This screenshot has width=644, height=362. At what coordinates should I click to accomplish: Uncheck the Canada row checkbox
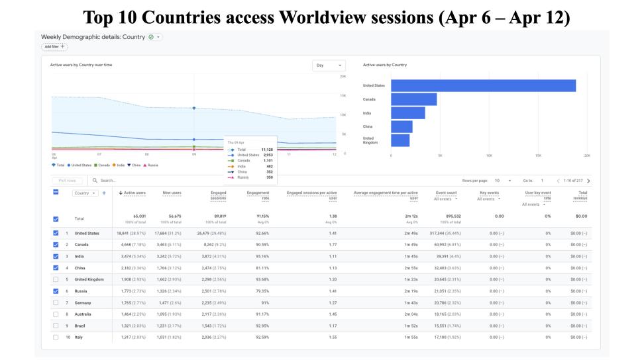click(x=56, y=245)
